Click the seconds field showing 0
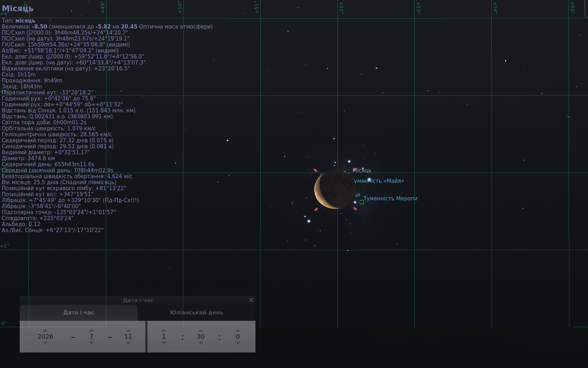Image resolution: width=588 pixels, height=368 pixels. tap(238, 337)
